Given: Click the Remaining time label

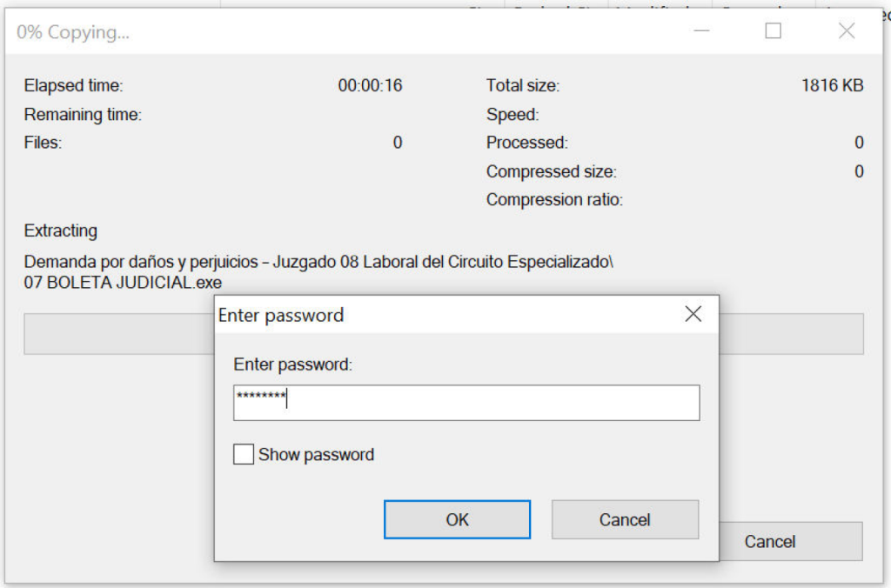Looking at the screenshot, I should [x=83, y=114].
